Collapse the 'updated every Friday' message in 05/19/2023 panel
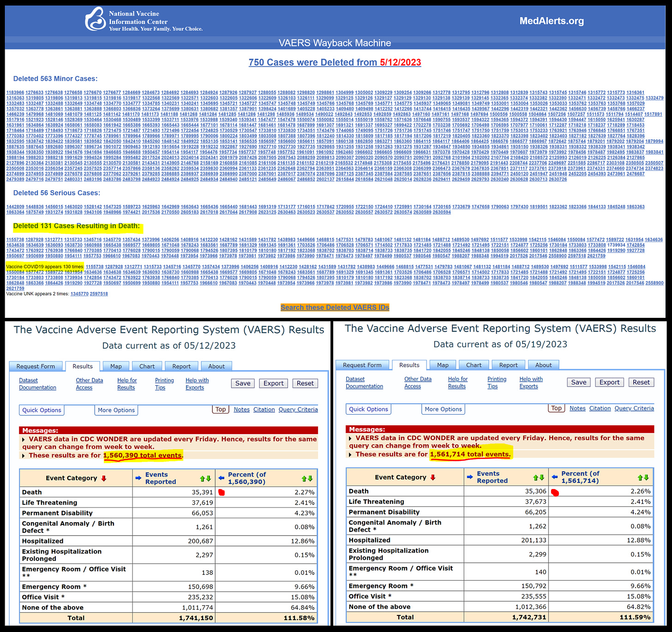This screenshot has height=632, width=672. pos(351,438)
